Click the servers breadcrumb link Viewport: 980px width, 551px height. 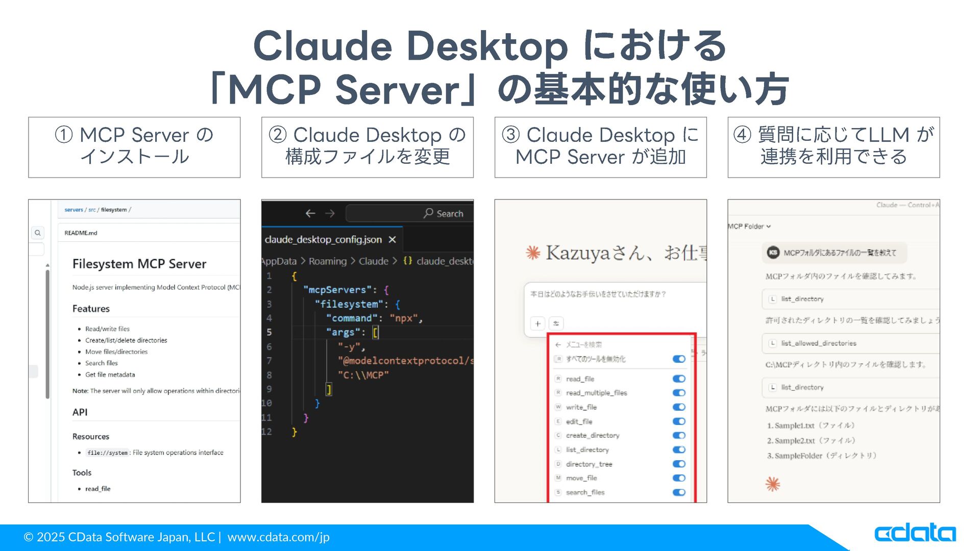73,210
